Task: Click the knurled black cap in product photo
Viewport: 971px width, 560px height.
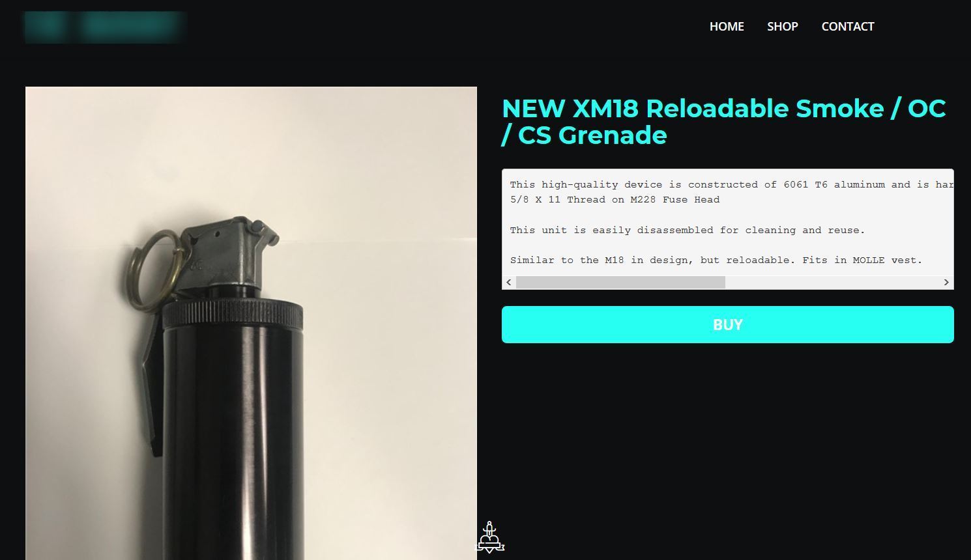Action: (233, 315)
